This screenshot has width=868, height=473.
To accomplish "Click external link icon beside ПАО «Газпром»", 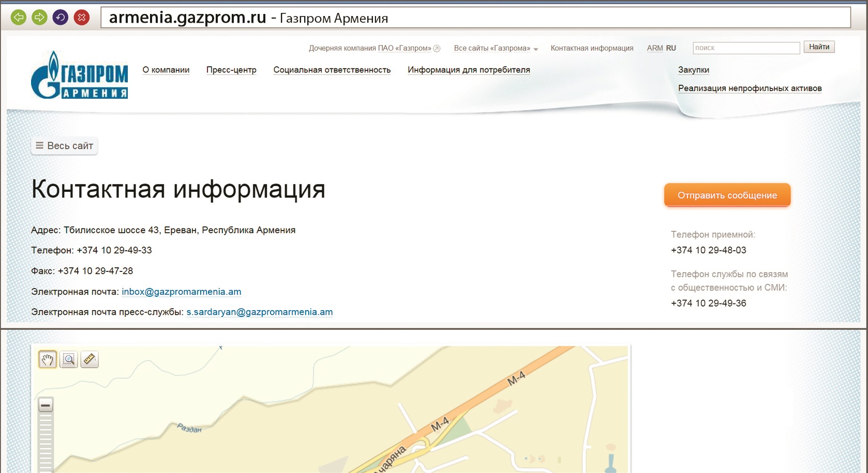I will (x=437, y=49).
